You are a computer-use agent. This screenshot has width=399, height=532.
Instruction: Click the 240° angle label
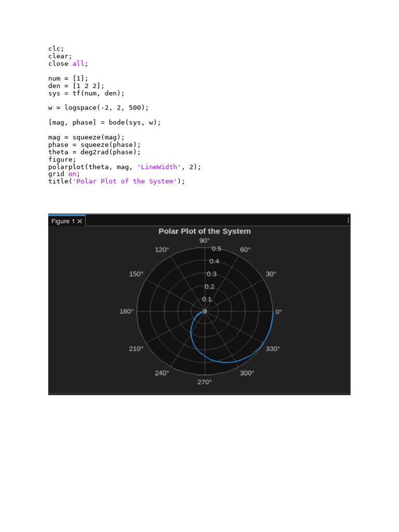click(162, 373)
